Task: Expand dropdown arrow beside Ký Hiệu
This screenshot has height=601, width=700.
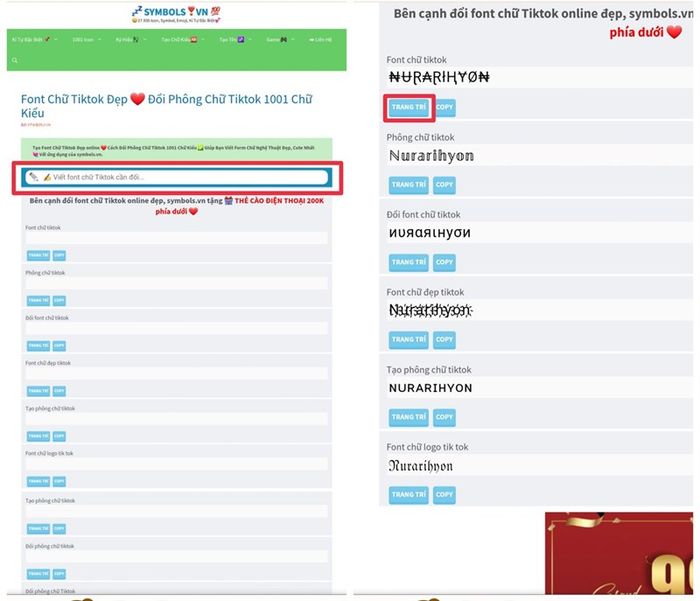Action: 144,40
